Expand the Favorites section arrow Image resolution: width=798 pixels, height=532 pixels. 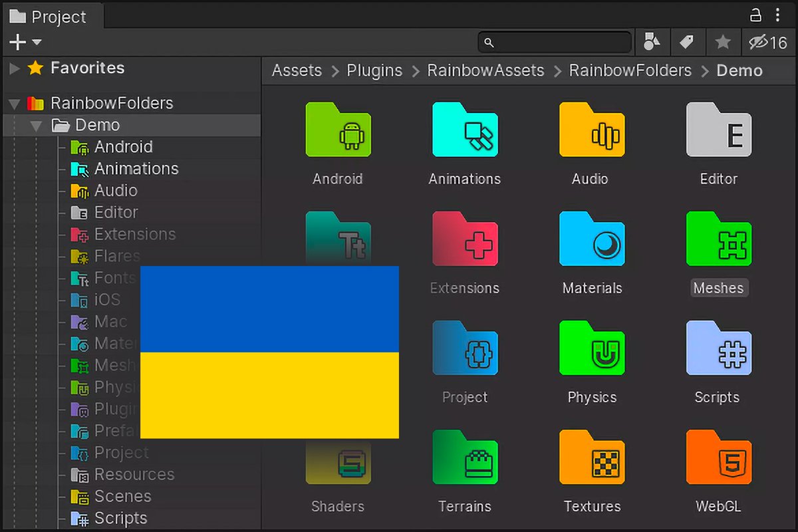14,68
